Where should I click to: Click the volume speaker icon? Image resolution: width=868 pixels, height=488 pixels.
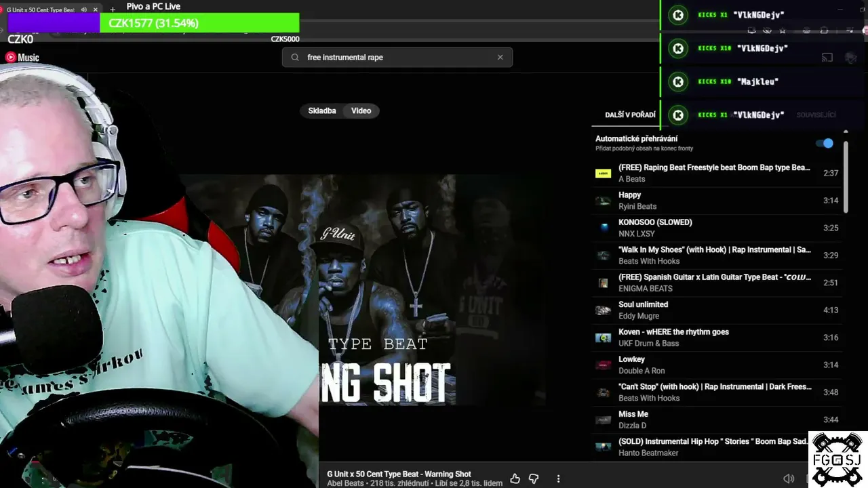(x=789, y=479)
